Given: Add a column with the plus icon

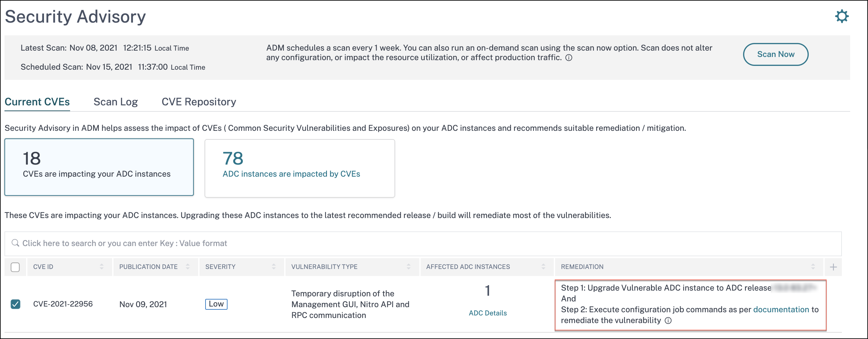Looking at the screenshot, I should click(x=833, y=267).
